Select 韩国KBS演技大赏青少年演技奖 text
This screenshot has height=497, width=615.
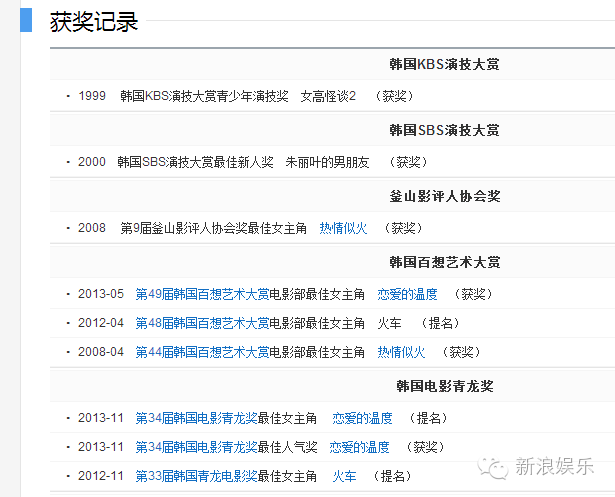(x=204, y=96)
